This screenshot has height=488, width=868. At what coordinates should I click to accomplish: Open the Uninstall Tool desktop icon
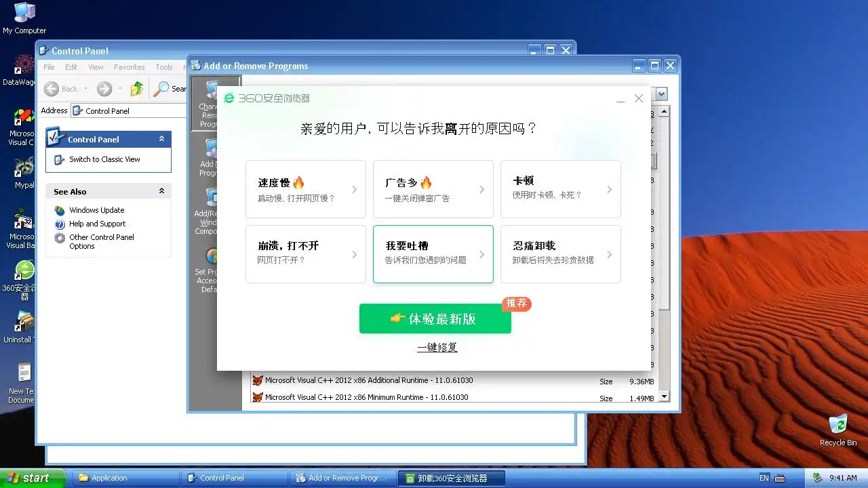click(x=19, y=327)
